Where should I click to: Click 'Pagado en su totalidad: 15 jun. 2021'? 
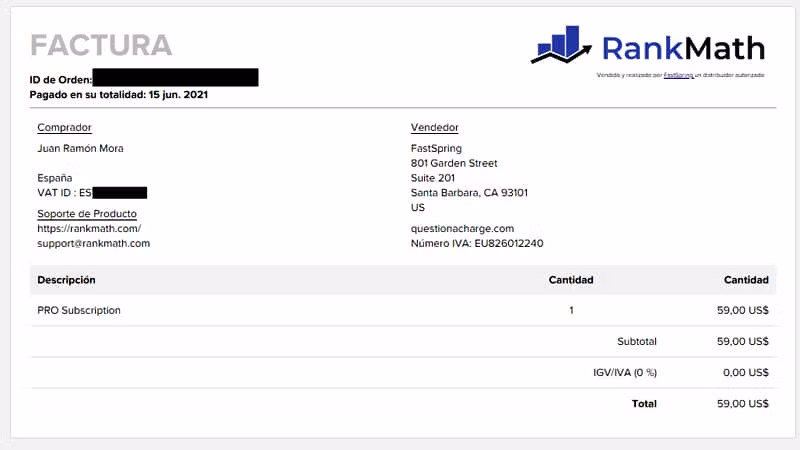119,94
